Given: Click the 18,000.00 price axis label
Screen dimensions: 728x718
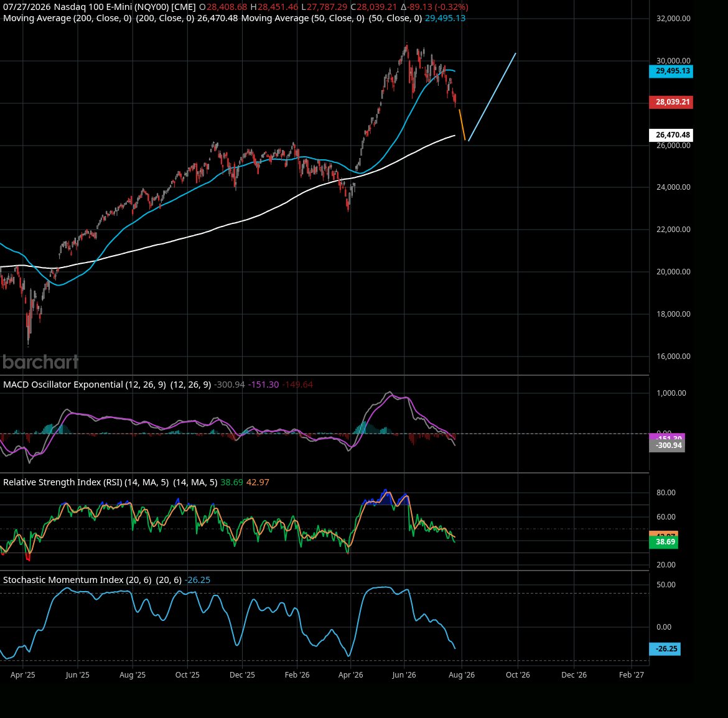Looking at the screenshot, I should point(673,314).
